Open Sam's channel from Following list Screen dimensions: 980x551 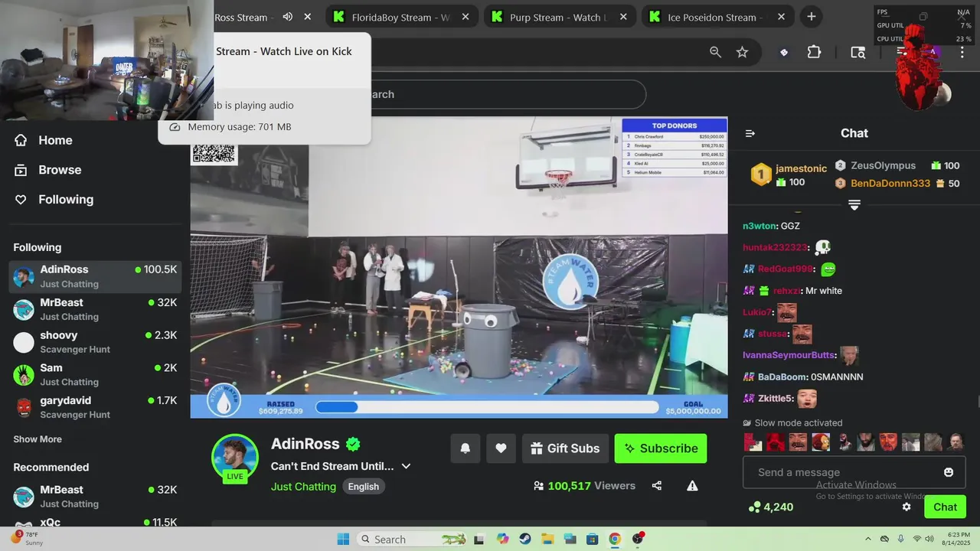(95, 375)
